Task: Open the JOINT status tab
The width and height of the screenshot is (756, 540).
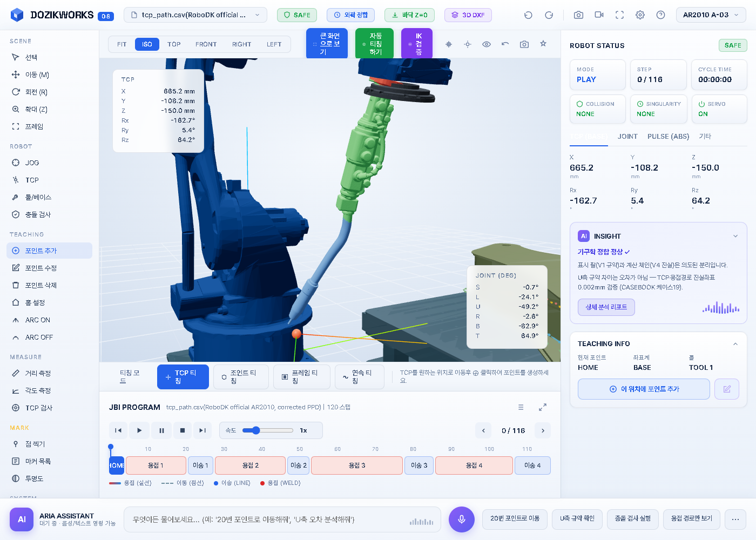Action: (x=627, y=137)
